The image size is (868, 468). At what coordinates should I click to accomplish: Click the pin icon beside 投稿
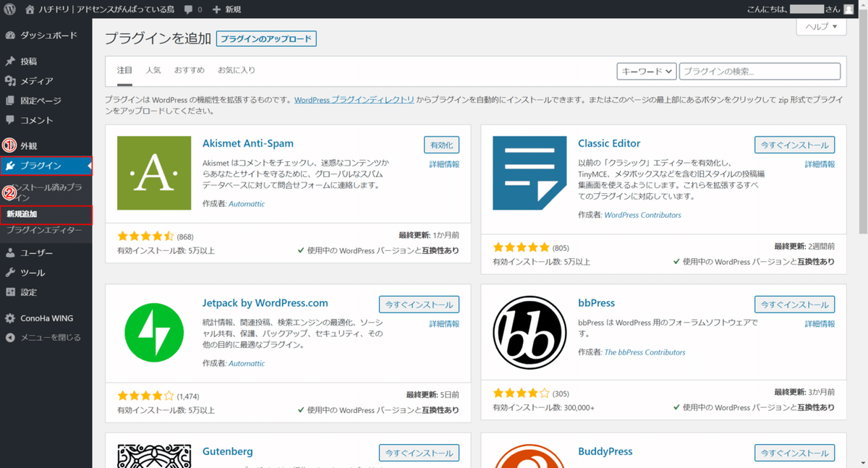click(10, 61)
